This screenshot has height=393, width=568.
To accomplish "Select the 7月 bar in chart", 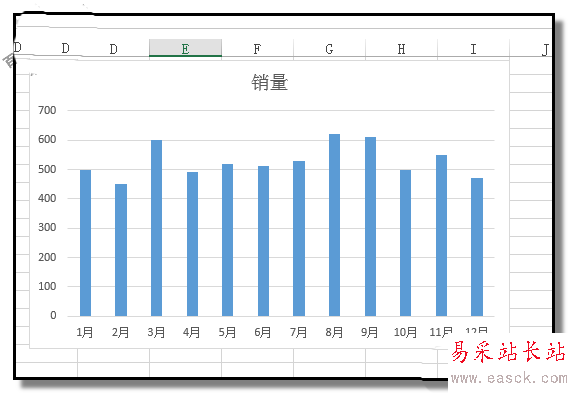I will 299,239.
